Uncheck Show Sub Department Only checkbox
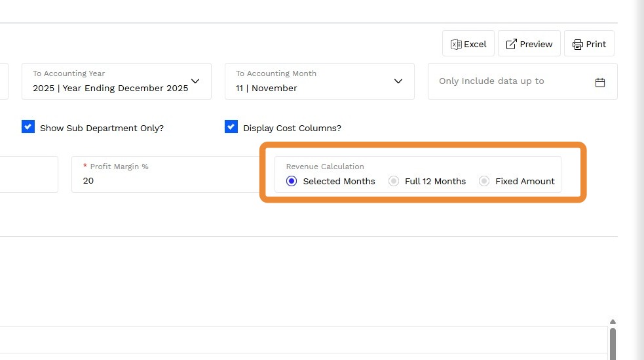The image size is (644, 360). pos(28,127)
